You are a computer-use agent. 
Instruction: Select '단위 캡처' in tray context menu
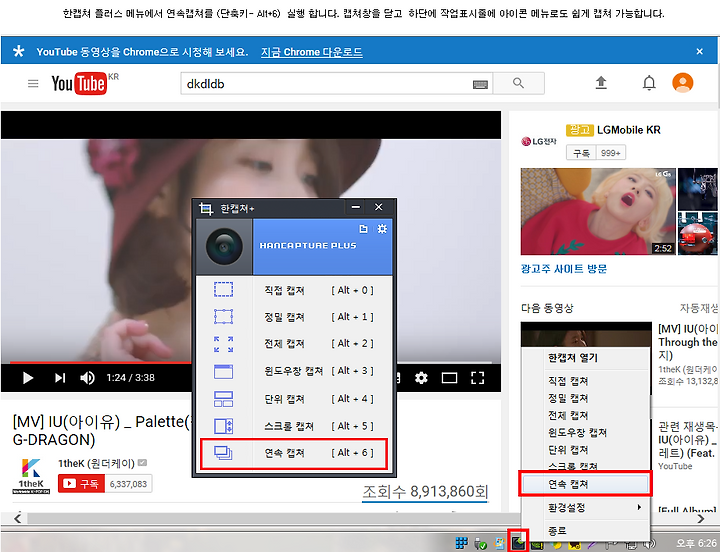(x=568, y=450)
